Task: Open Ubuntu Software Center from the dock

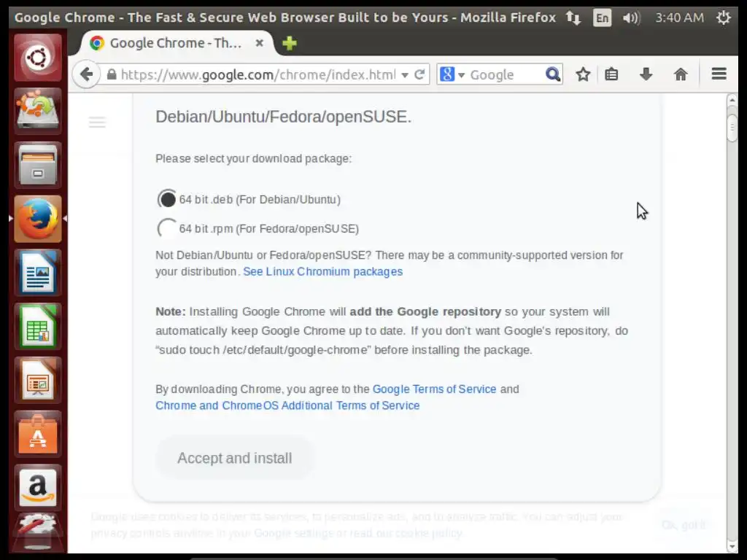Action: point(38,434)
